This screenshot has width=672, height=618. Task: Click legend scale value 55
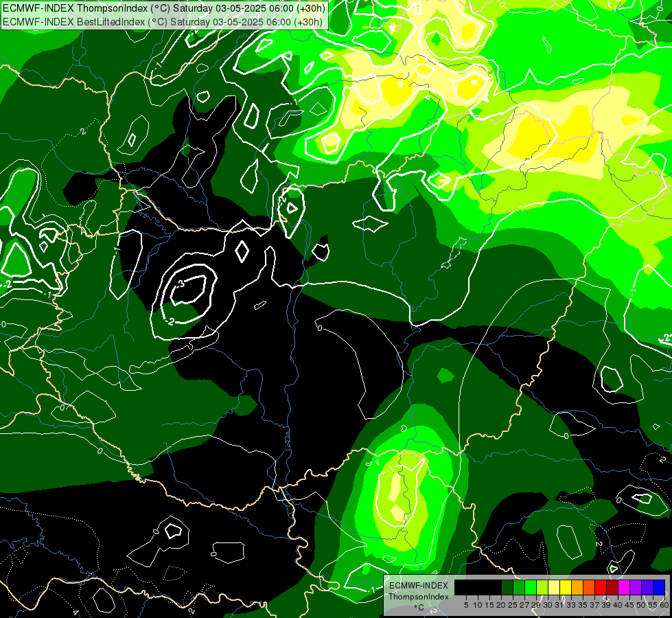tap(653, 605)
